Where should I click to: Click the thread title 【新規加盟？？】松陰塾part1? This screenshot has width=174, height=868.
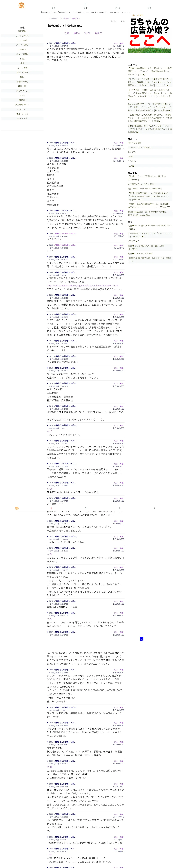(x=65, y=26)
